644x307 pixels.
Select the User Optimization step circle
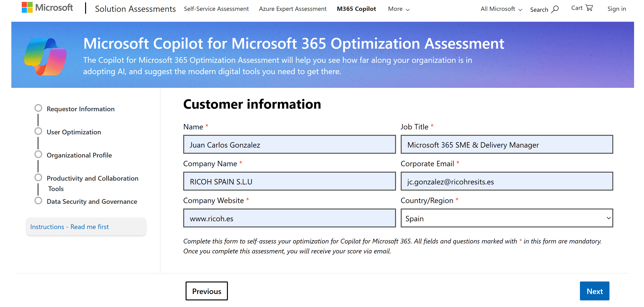pos(38,131)
